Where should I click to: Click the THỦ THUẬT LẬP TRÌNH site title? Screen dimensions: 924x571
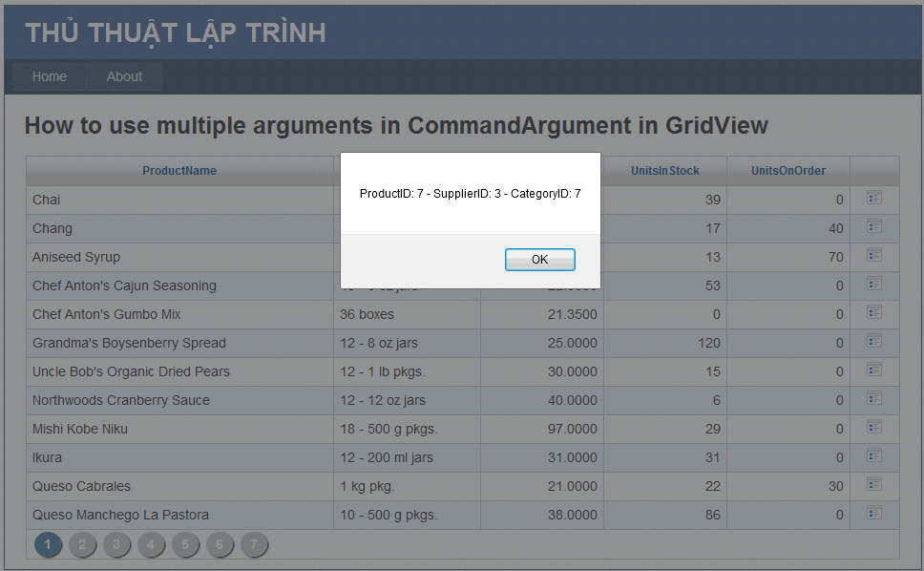click(x=176, y=33)
